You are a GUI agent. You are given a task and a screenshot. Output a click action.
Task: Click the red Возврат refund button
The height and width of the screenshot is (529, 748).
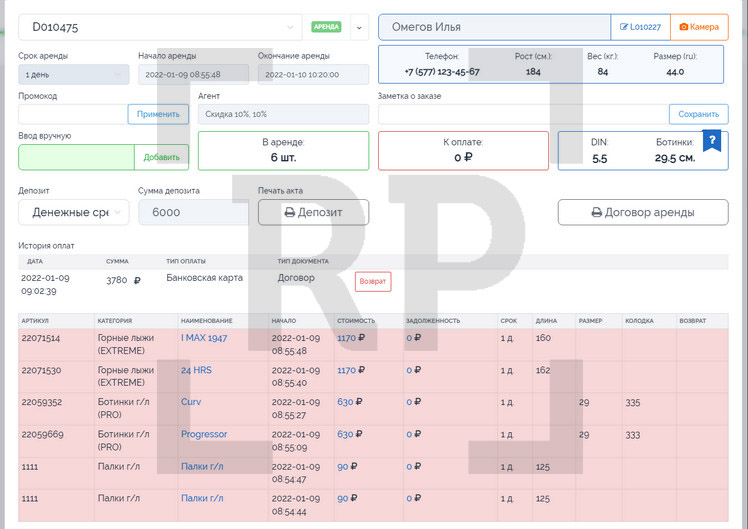click(373, 282)
